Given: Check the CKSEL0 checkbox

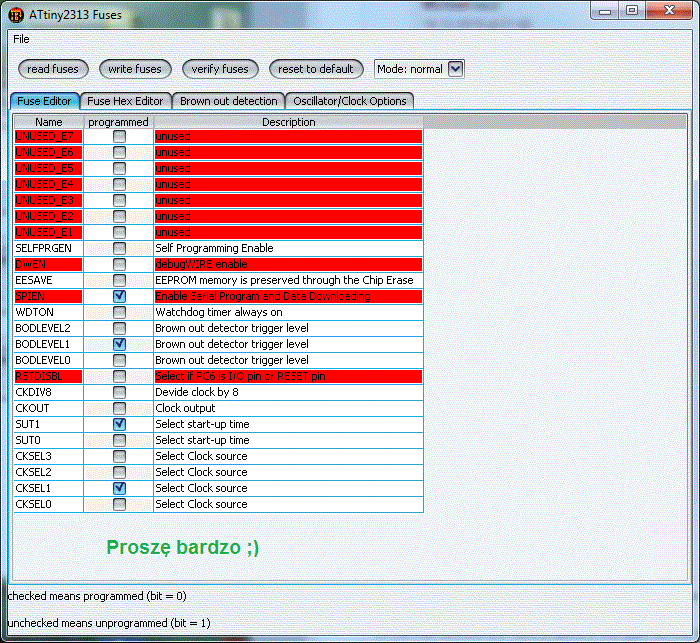Looking at the screenshot, I should (119, 504).
